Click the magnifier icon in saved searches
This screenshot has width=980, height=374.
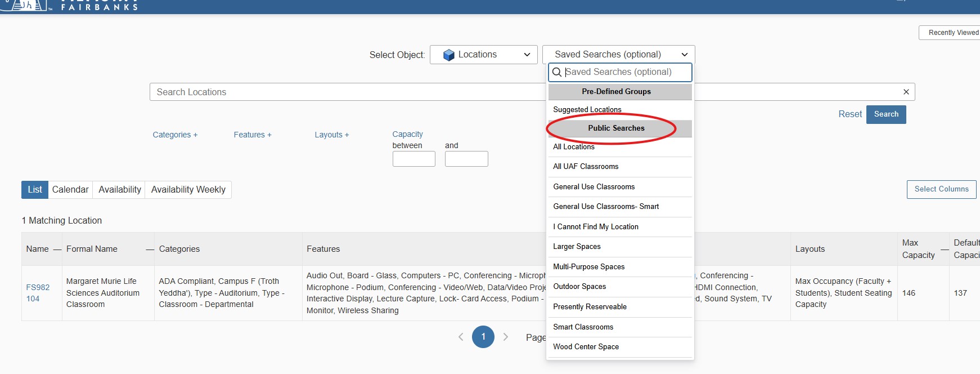(x=557, y=72)
